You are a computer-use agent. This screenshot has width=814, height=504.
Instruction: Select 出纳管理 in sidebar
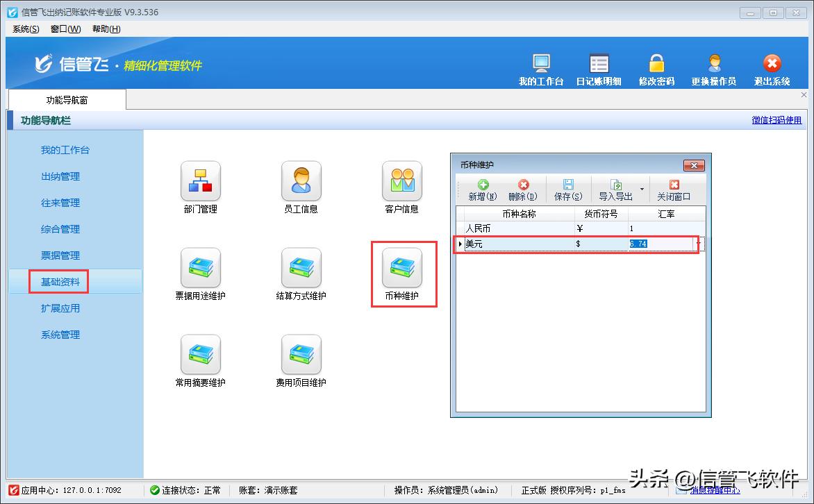(60, 176)
